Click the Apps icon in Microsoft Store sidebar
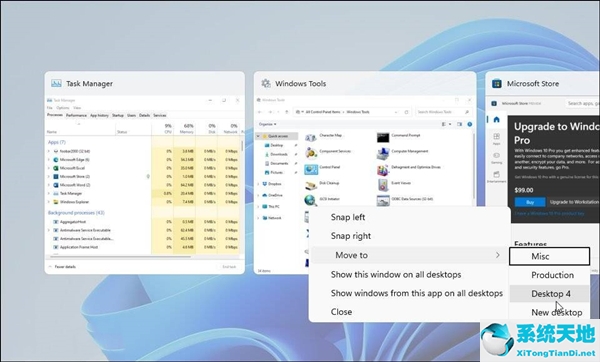The height and width of the screenshot is (362, 600). (496, 138)
